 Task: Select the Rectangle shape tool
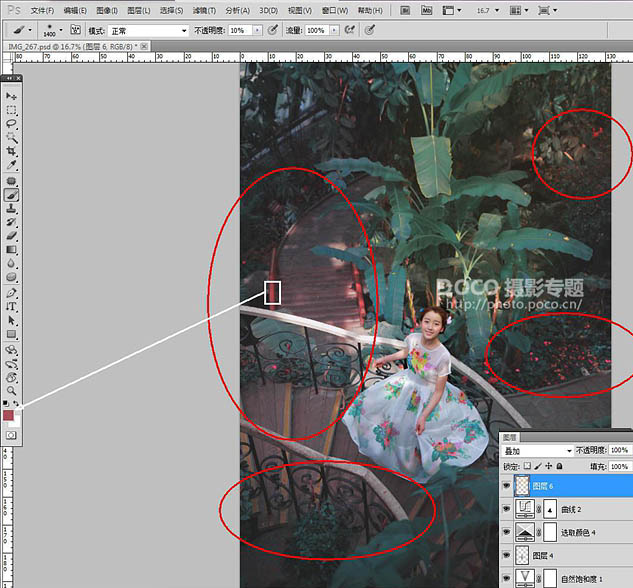pyautogui.click(x=11, y=334)
